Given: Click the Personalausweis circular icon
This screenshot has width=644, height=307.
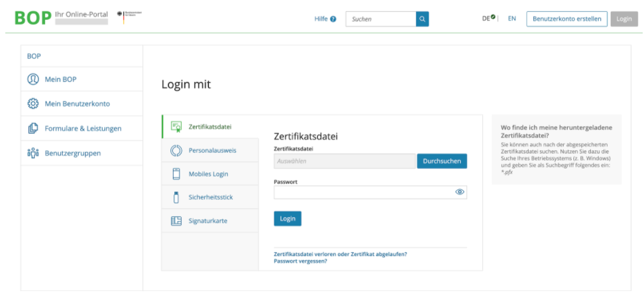Looking at the screenshot, I should click(x=176, y=150).
